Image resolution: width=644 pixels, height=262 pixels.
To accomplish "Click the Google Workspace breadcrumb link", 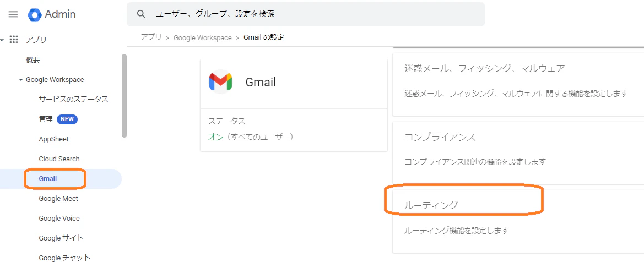I will point(203,37).
